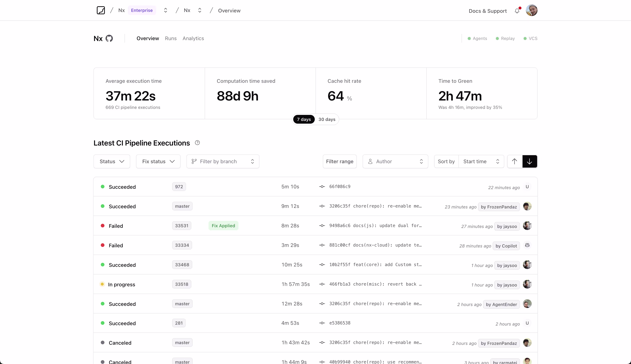This screenshot has height=364, width=631.
Task: Go to the Runs tab
Action: coord(171,38)
